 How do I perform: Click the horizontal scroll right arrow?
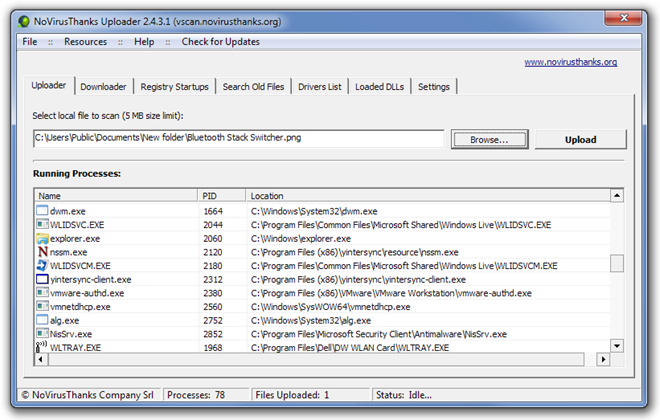tap(603, 359)
